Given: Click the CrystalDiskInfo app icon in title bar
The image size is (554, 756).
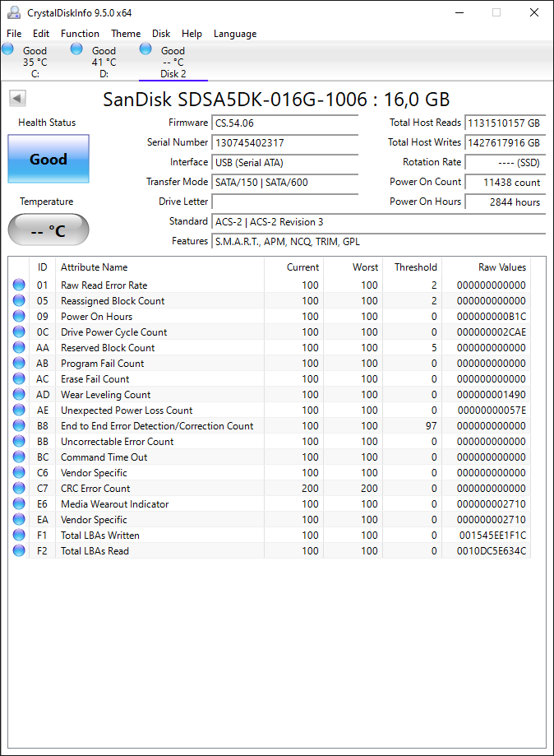Looking at the screenshot, I should (14, 12).
